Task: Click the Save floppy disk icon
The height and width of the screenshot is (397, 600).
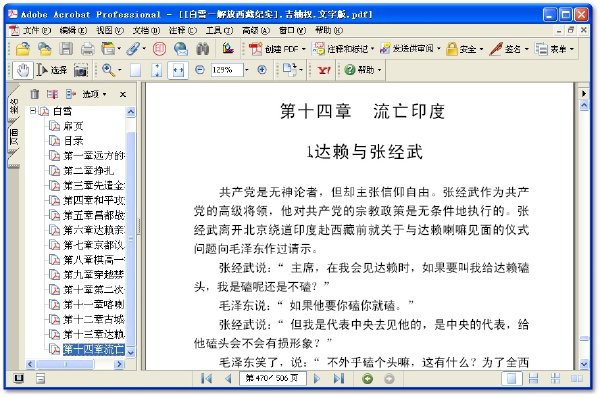Action: click(66, 49)
